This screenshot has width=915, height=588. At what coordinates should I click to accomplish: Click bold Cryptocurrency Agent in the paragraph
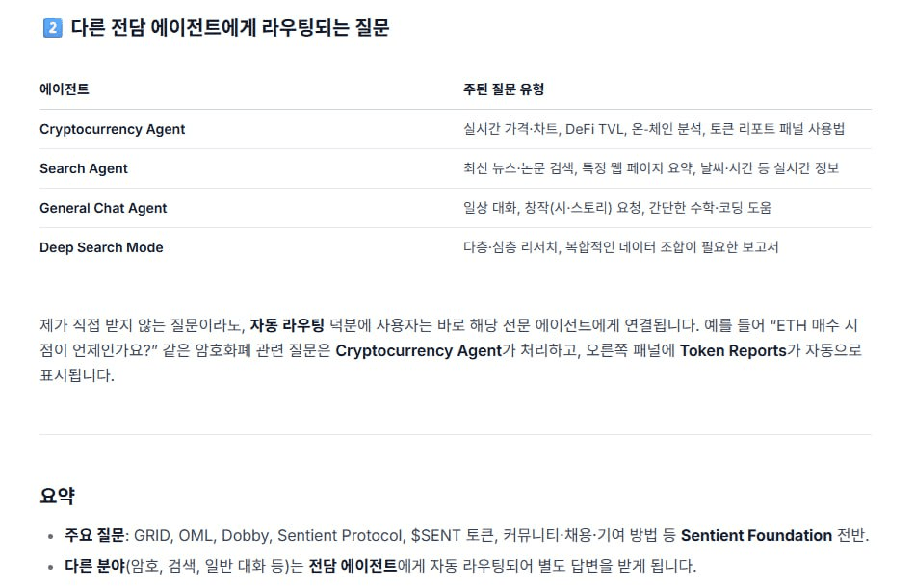click(418, 350)
